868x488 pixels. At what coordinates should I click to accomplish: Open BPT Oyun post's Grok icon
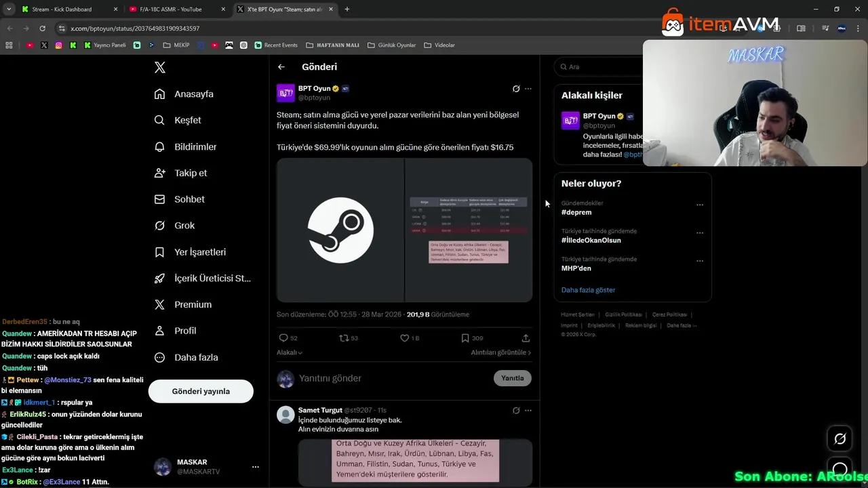(516, 89)
